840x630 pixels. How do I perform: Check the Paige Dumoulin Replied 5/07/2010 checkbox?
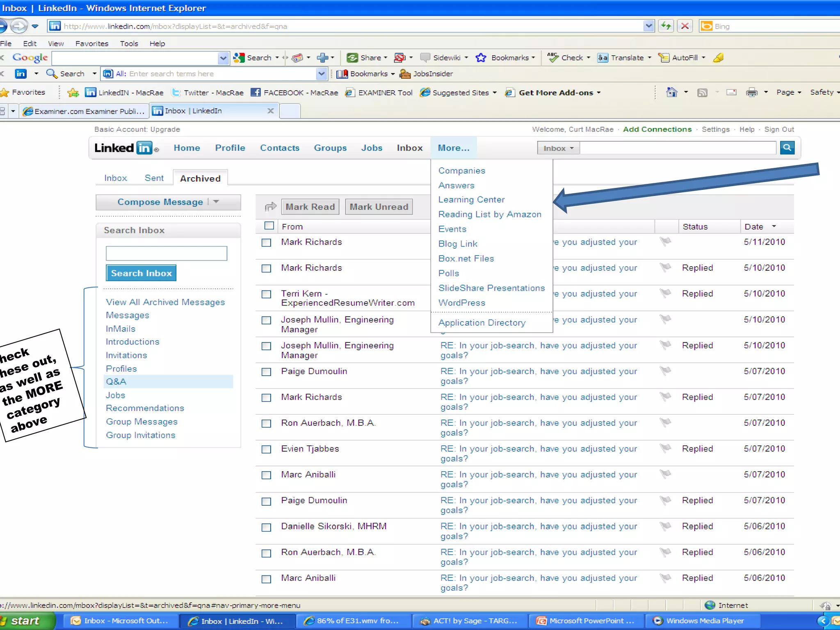click(x=267, y=501)
